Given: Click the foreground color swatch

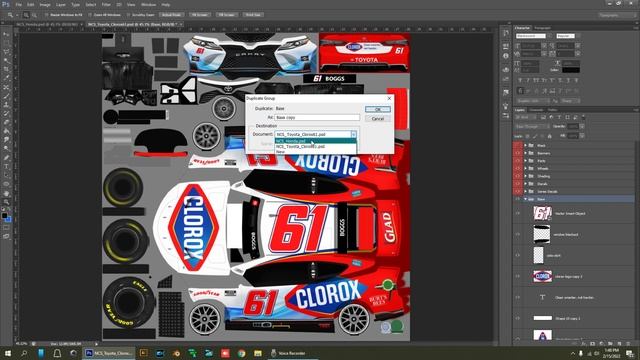Looking at the screenshot, I should pyautogui.click(x=4, y=216).
